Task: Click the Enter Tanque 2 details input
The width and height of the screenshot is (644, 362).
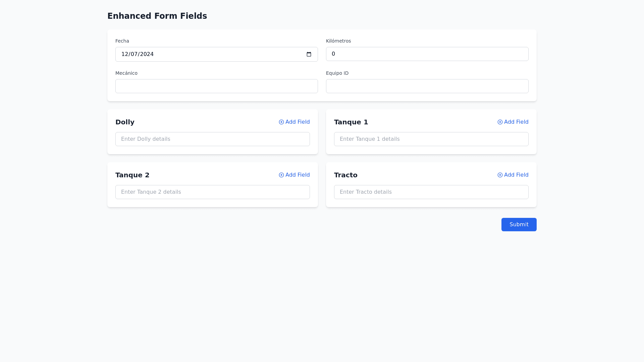Action: [212, 192]
